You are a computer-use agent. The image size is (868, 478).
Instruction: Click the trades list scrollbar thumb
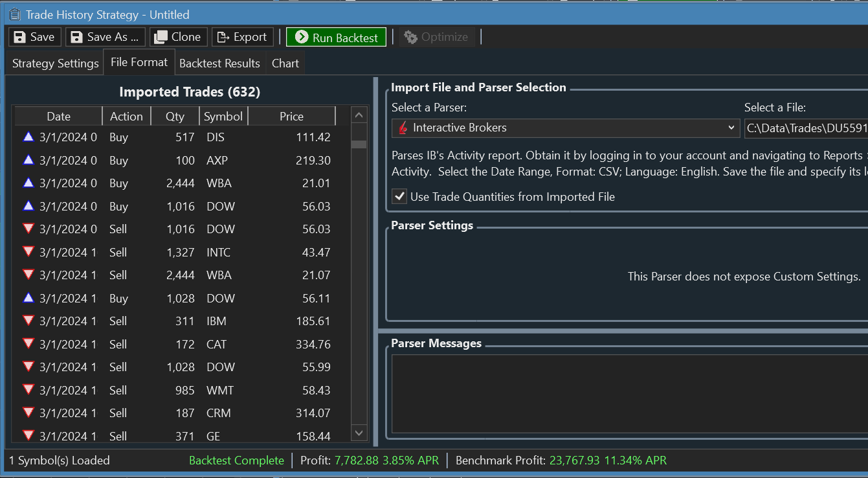click(x=359, y=144)
